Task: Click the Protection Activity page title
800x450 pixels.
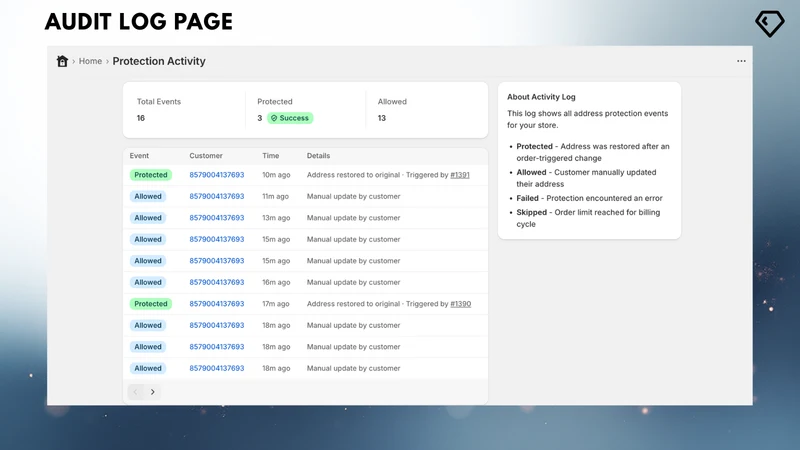Action: coord(159,61)
